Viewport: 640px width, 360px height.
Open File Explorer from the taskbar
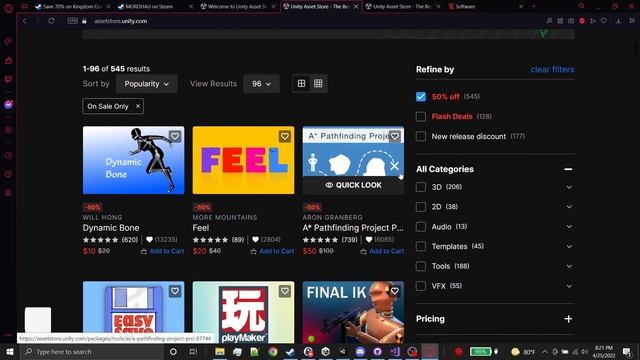tap(220, 351)
